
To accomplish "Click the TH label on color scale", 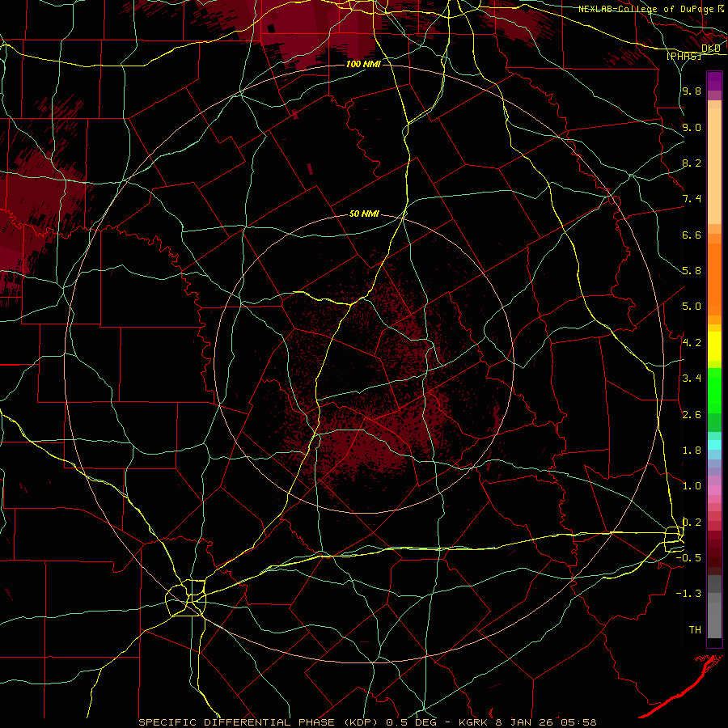I will [x=695, y=630].
